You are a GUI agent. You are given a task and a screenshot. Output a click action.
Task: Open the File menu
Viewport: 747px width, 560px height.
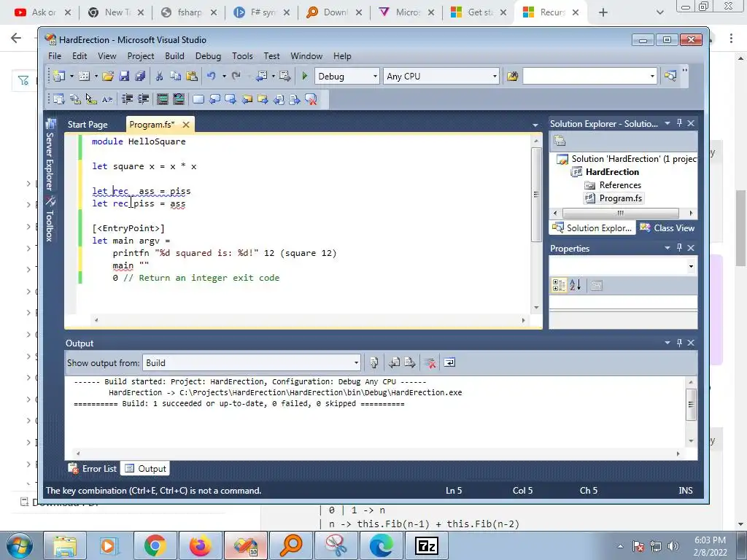(55, 56)
